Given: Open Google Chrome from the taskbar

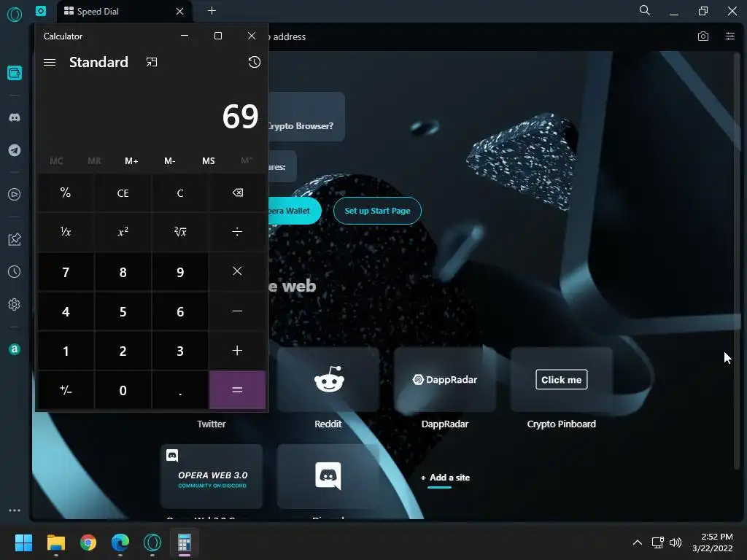Looking at the screenshot, I should (88, 542).
